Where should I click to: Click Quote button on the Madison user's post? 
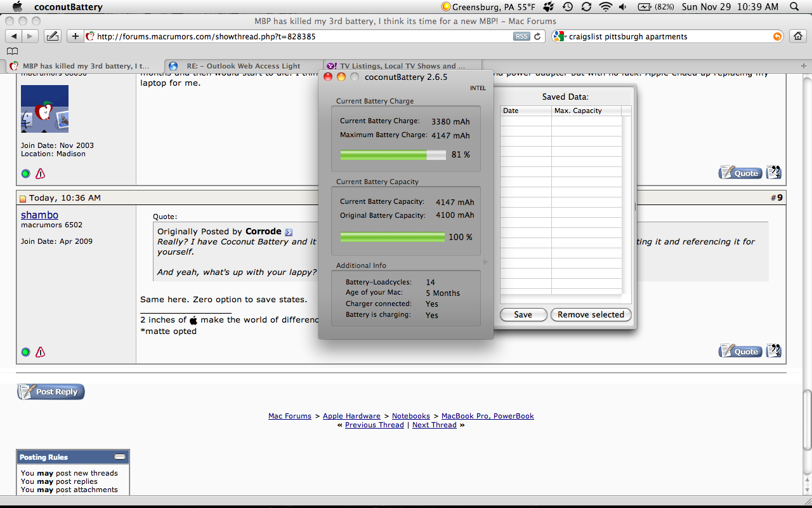740,173
